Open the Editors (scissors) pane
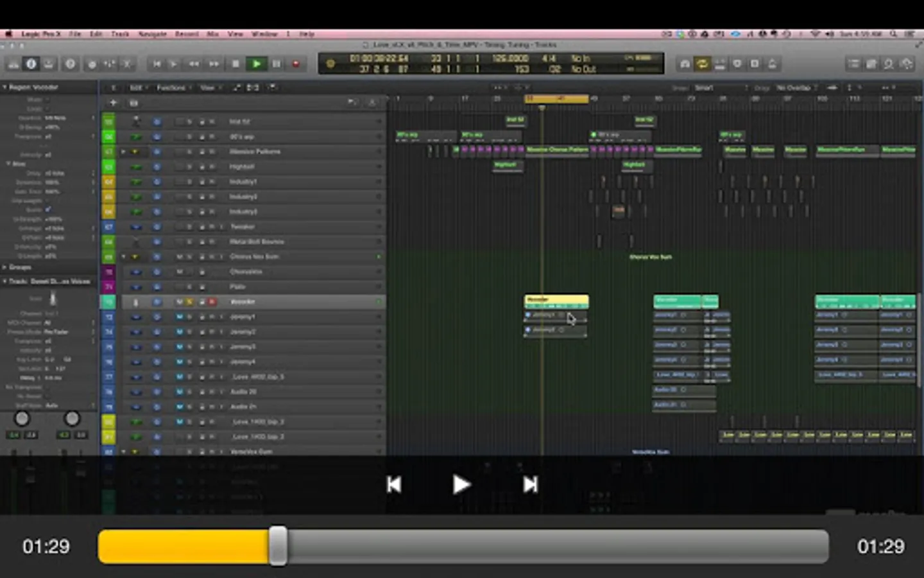 (127, 64)
